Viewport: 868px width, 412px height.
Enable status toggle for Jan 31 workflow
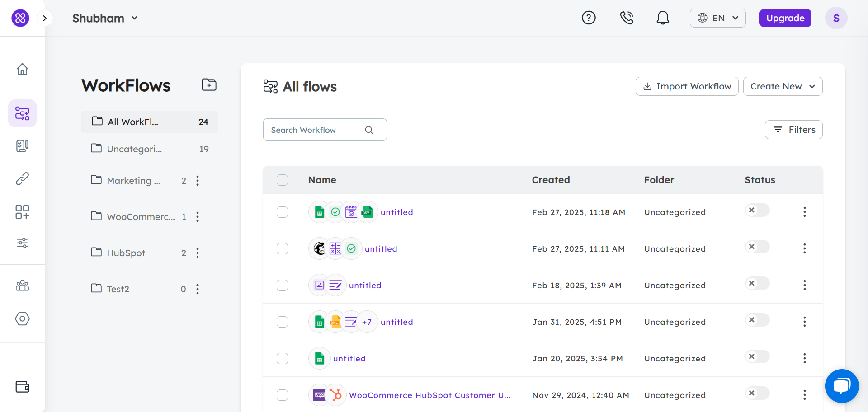pyautogui.click(x=757, y=320)
